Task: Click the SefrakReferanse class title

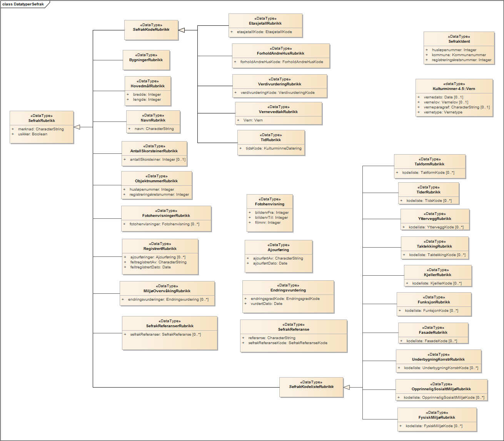Action: point(294,330)
